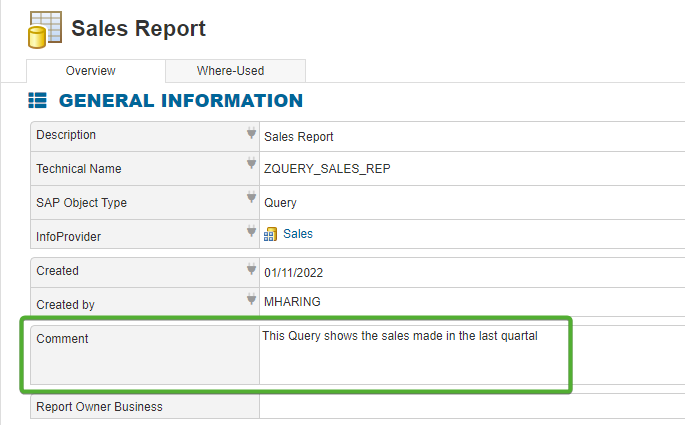685x425 pixels.
Task: Click the MHARING creator value
Action: pos(292,301)
